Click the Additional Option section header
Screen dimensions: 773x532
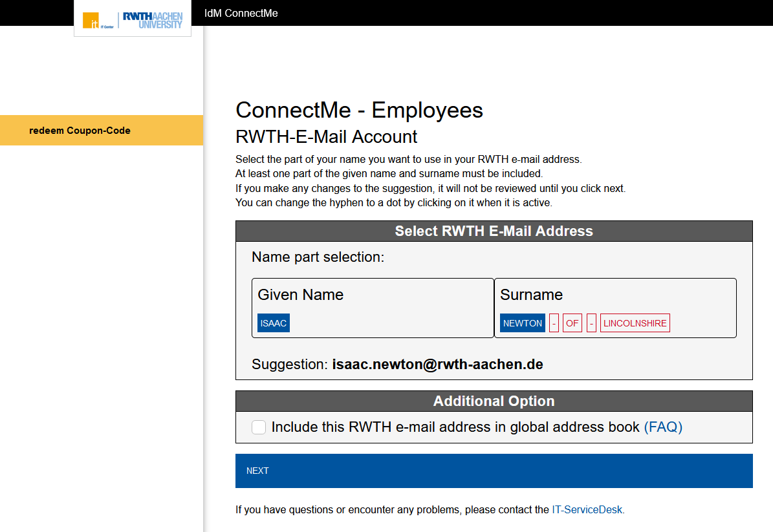pyautogui.click(x=494, y=401)
